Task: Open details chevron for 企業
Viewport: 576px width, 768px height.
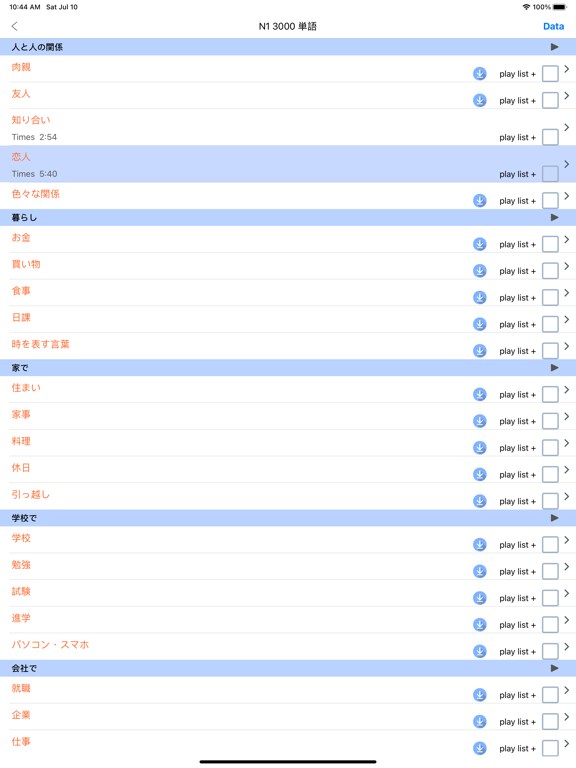Action: (567, 717)
